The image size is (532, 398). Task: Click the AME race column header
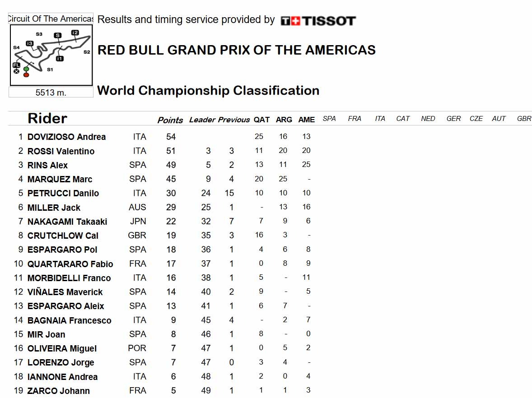coord(306,120)
